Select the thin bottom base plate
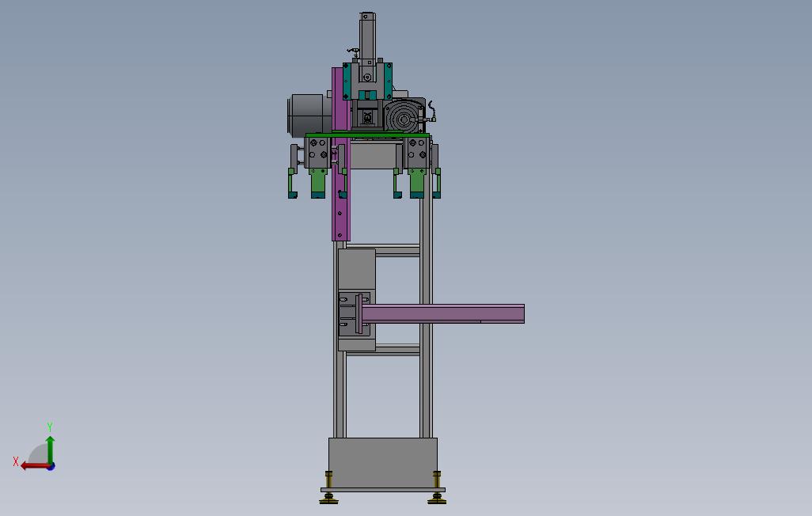812x516 pixels. pos(383,490)
